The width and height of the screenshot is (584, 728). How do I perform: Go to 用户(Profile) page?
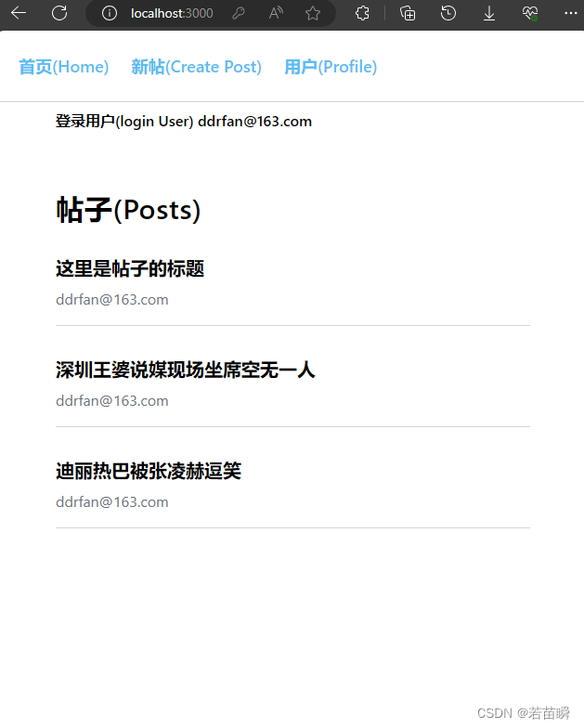[331, 67]
